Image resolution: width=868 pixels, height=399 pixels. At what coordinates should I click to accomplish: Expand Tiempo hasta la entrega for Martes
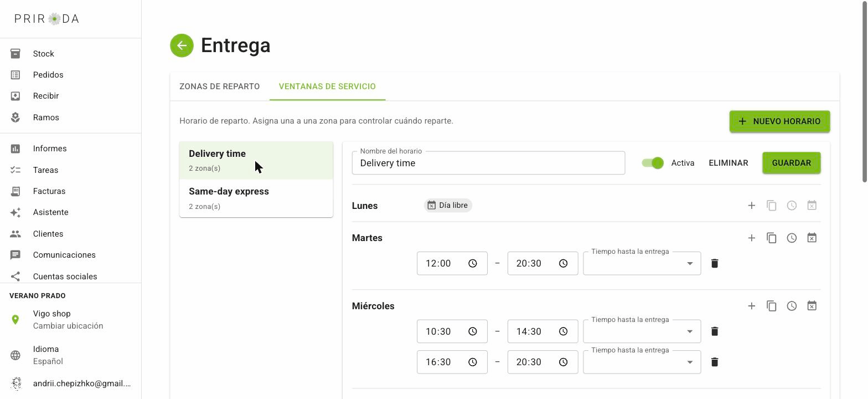click(x=642, y=263)
